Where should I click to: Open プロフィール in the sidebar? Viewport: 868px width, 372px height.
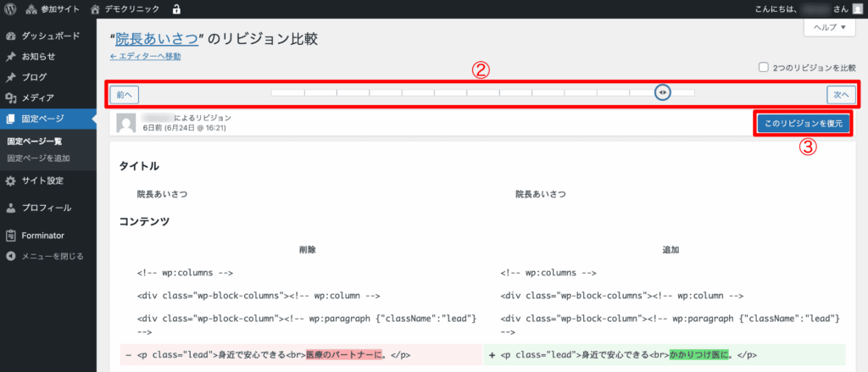point(46,208)
